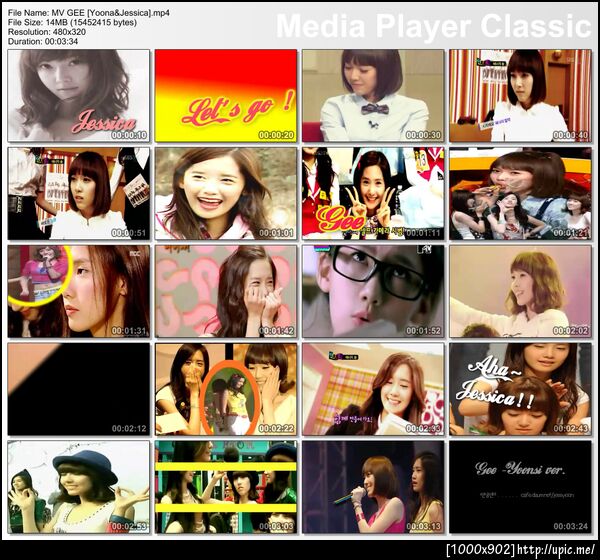Click the microphone frame at 00:03:13
The width and height of the screenshot is (600, 560).
tap(373, 487)
